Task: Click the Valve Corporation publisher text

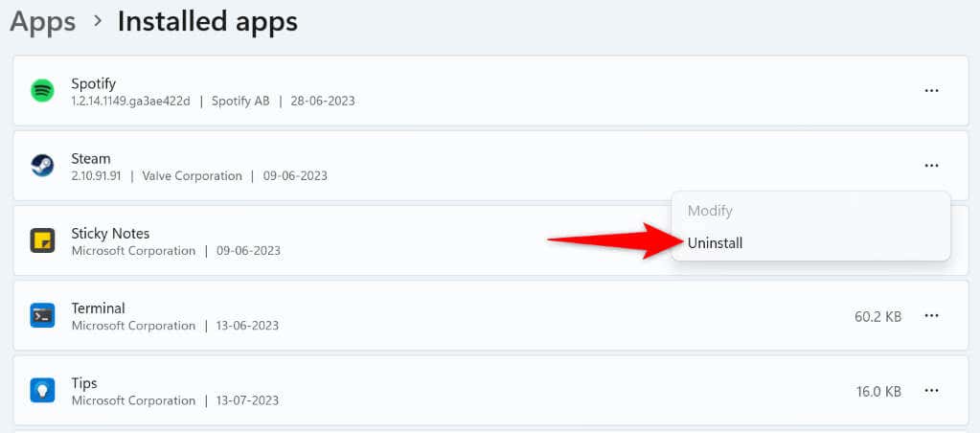Action: [x=192, y=176]
